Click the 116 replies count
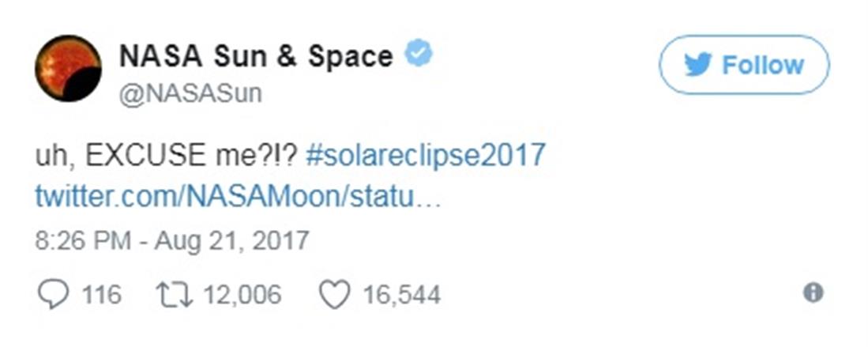 [101, 296]
